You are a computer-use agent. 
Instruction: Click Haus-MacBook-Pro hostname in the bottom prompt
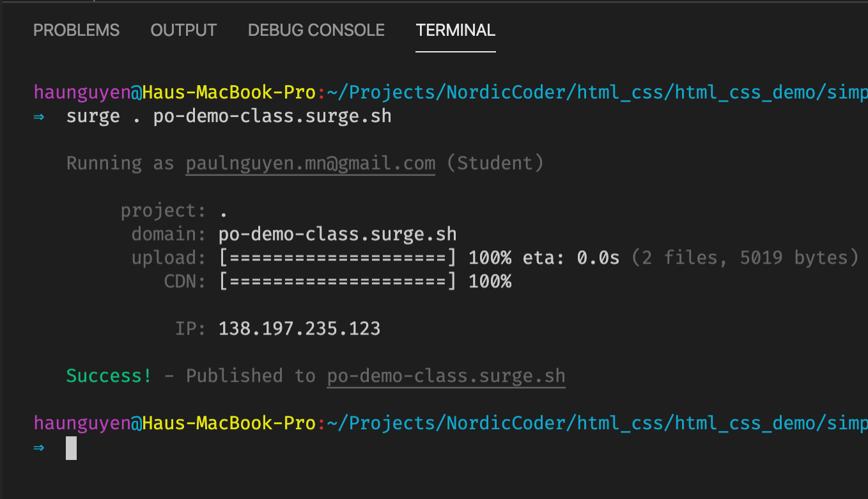coord(229,424)
